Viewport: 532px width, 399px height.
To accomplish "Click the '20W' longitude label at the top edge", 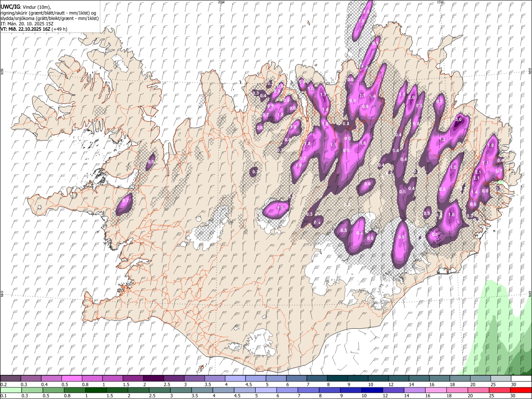I will pos(221,2).
